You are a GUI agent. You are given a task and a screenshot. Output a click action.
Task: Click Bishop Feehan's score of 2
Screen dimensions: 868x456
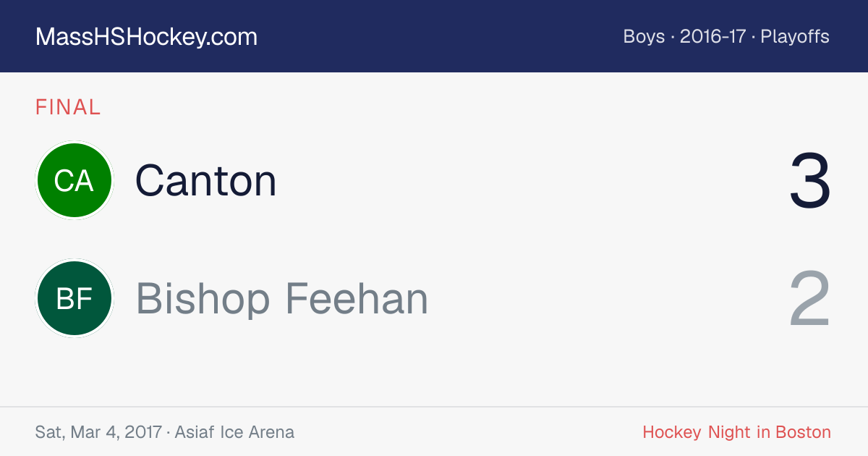(x=810, y=299)
